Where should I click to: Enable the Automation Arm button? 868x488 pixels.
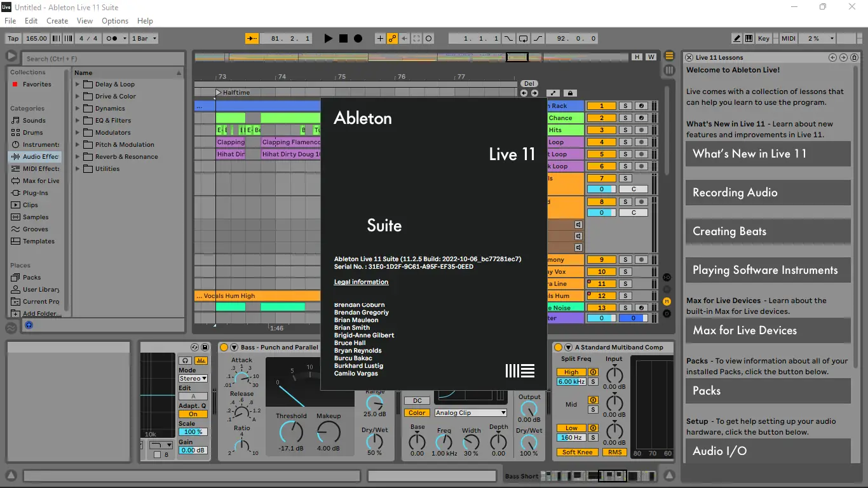393,39
